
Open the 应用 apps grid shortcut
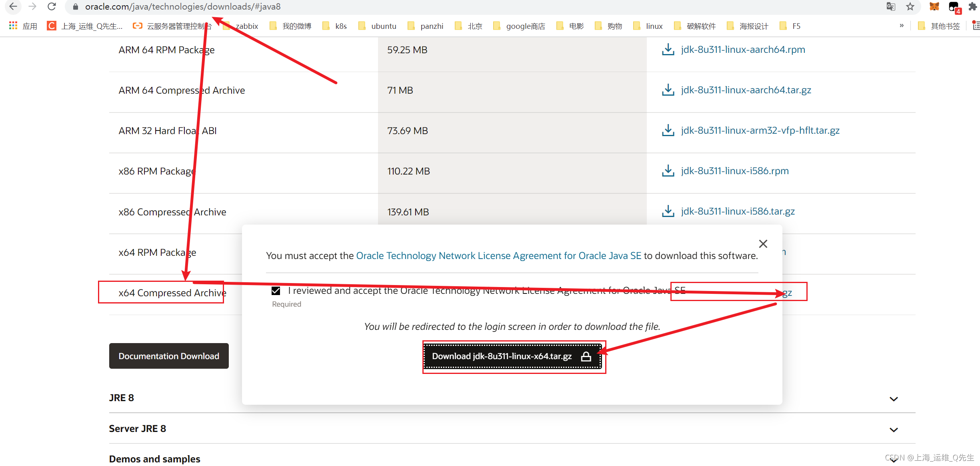[x=23, y=26]
